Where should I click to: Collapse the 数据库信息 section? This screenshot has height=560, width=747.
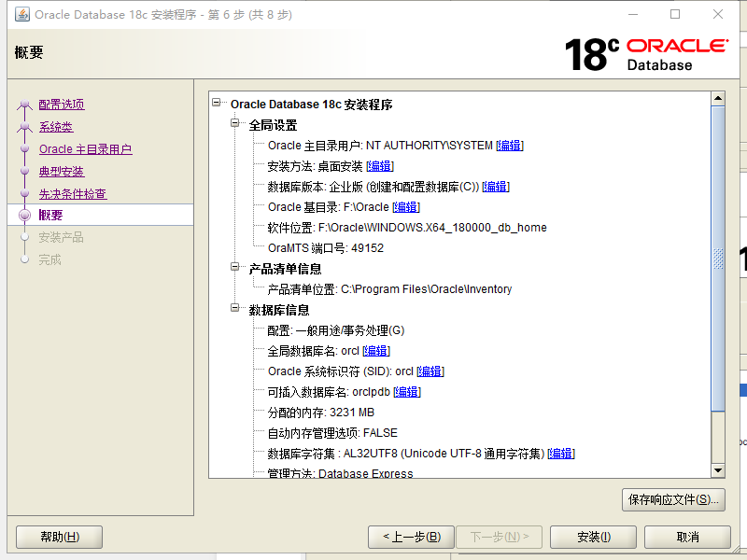[235, 308]
